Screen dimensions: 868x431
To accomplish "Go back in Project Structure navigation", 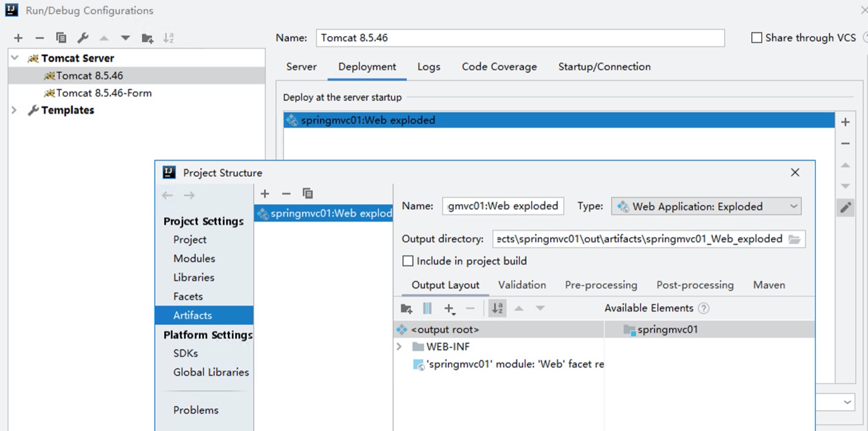I will 168,195.
